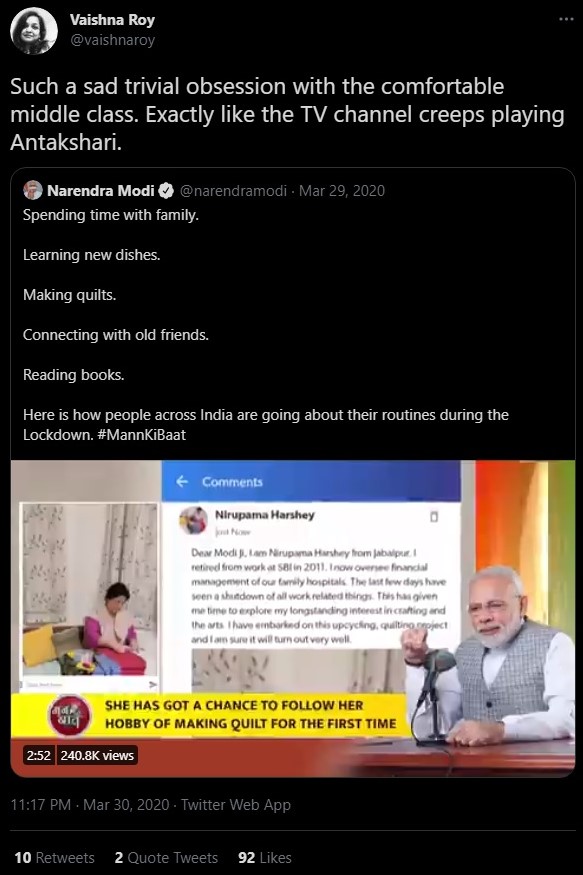This screenshot has height=875, width=583.
Task: Play the embedded Mann Ki Baat video
Action: [293, 618]
